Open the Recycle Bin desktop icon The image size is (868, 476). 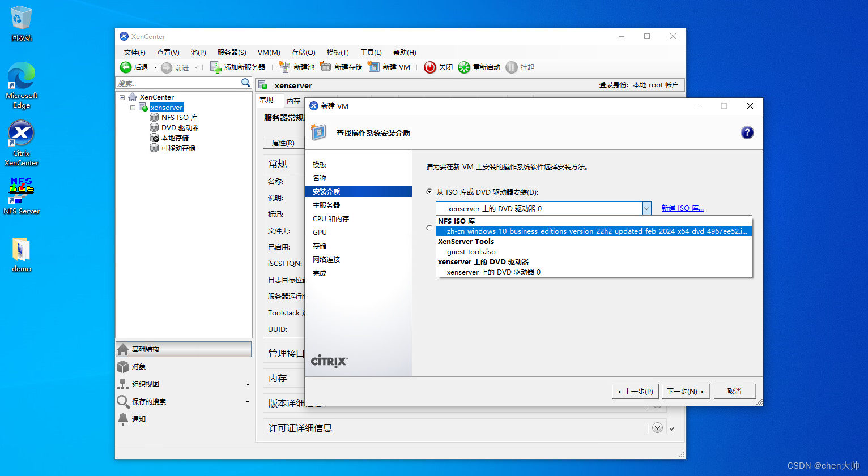tap(22, 23)
